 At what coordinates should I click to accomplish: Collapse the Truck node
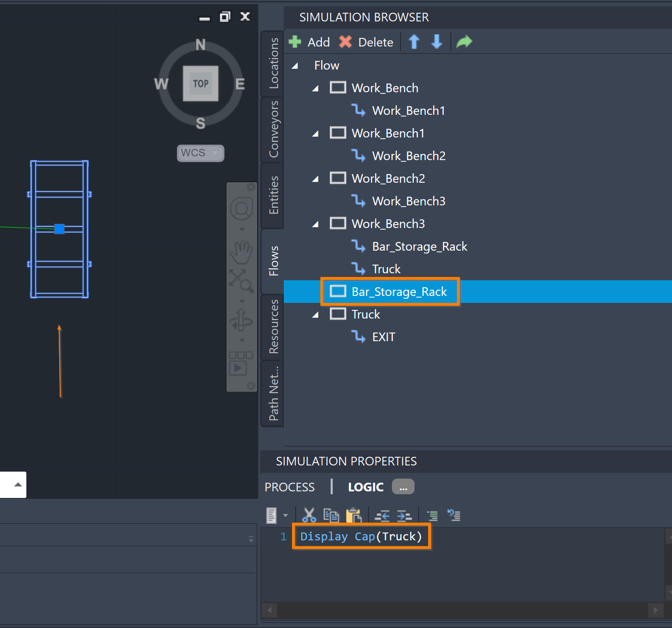tap(315, 315)
